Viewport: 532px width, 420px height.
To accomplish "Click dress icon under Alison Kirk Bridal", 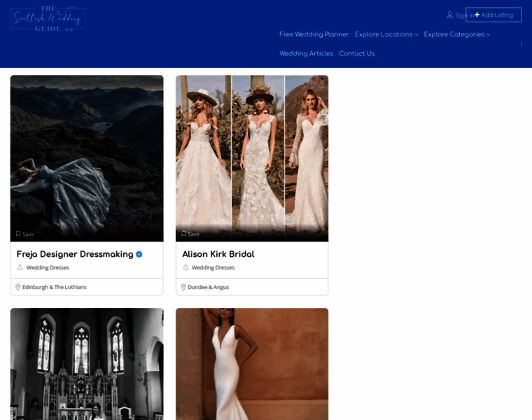I will 185,267.
